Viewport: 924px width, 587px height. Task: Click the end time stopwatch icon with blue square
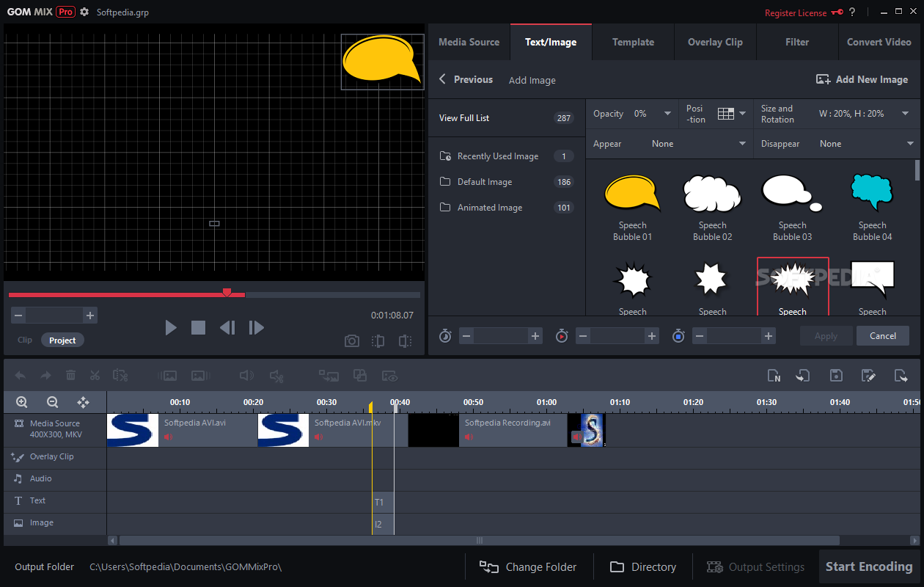point(678,336)
